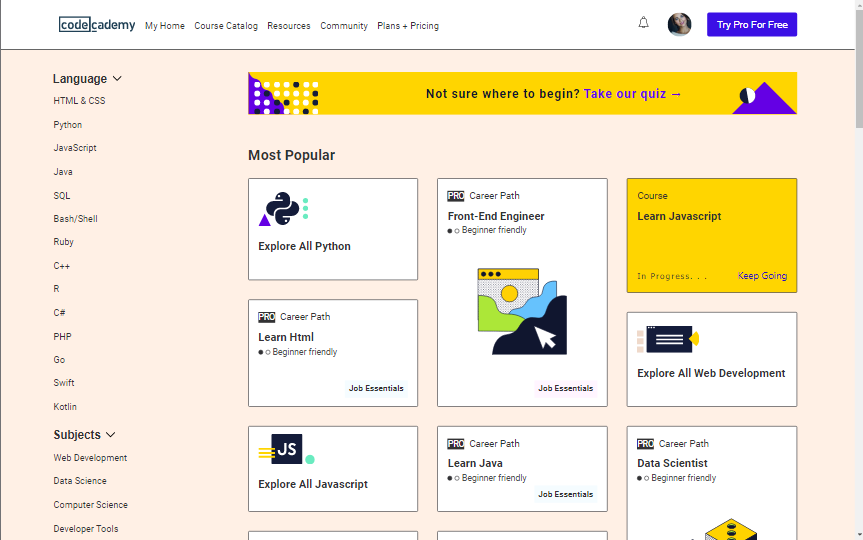Click the Codecademy logo

(97, 25)
